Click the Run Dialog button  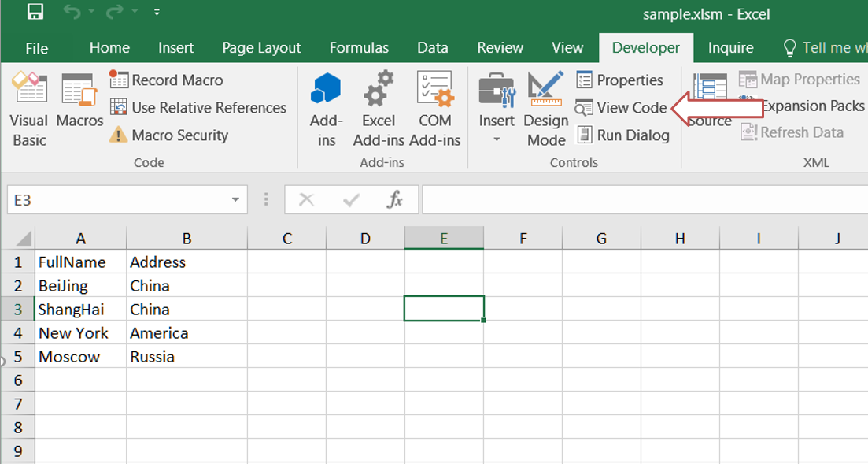point(623,135)
